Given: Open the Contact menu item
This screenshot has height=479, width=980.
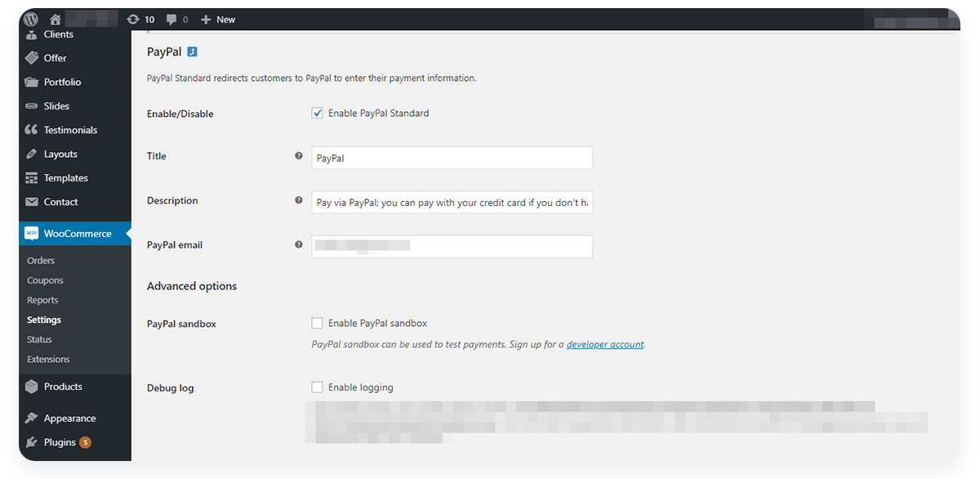Looking at the screenshot, I should tap(61, 202).
